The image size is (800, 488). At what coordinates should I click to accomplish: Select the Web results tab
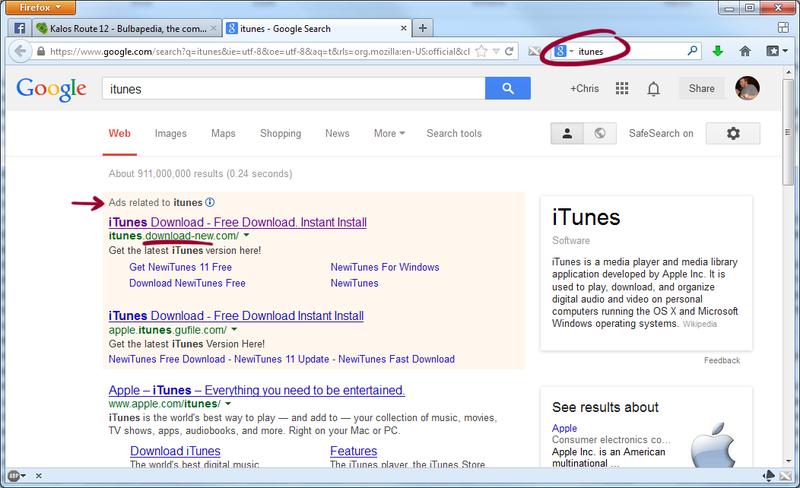pos(119,133)
